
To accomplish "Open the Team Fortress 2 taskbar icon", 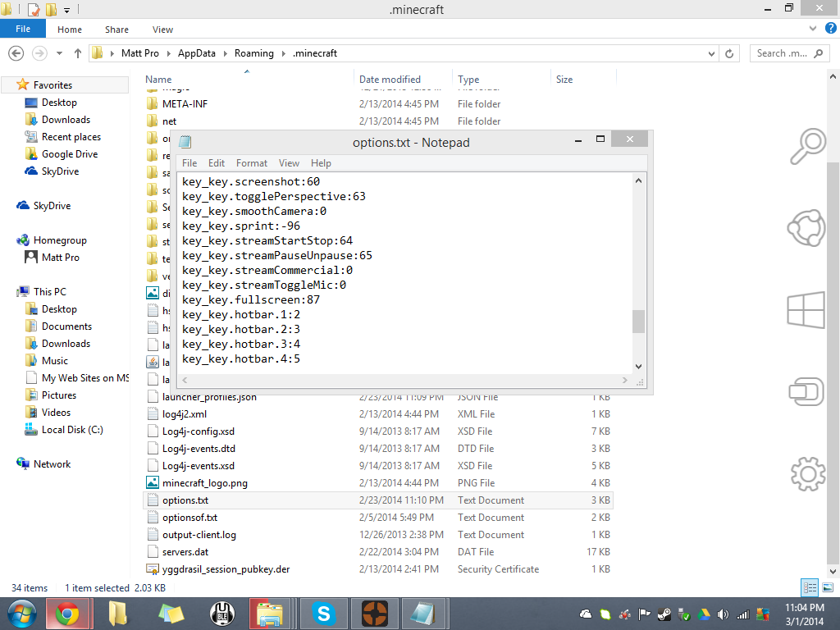I will click(374, 614).
